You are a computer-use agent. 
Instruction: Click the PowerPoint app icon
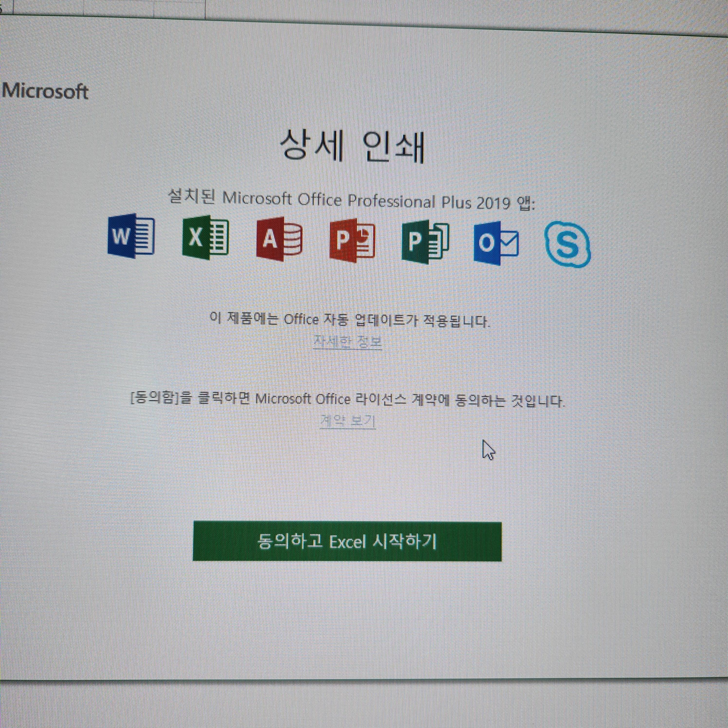(x=352, y=240)
